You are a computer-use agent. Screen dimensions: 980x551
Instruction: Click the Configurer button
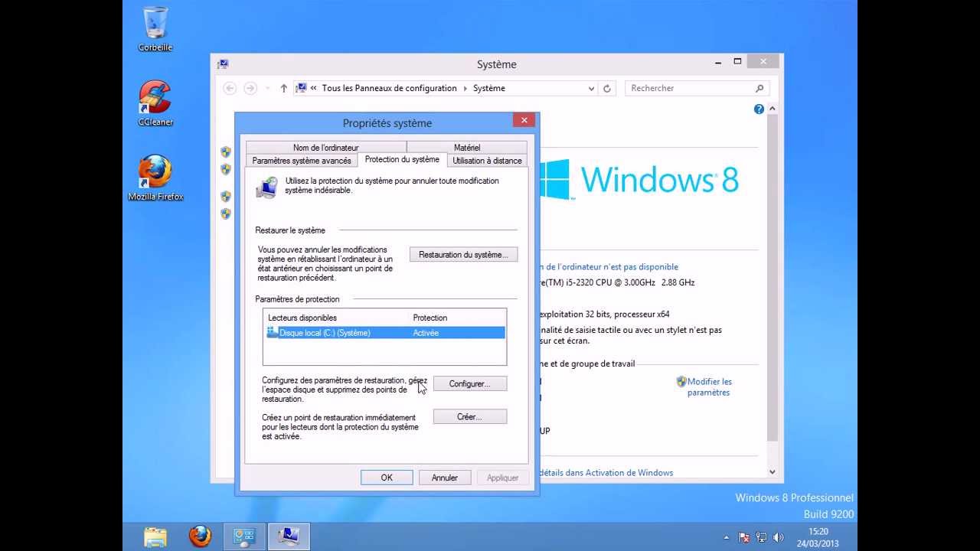[469, 383]
